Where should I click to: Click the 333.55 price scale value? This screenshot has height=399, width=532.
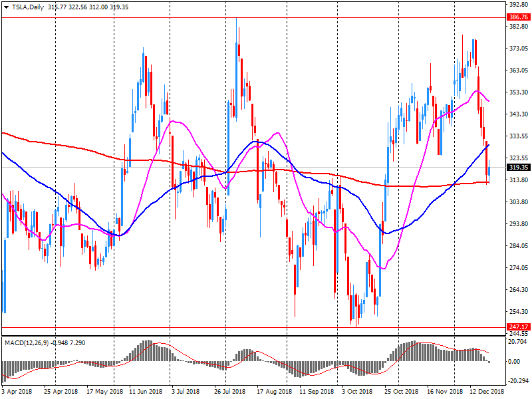[x=519, y=136]
